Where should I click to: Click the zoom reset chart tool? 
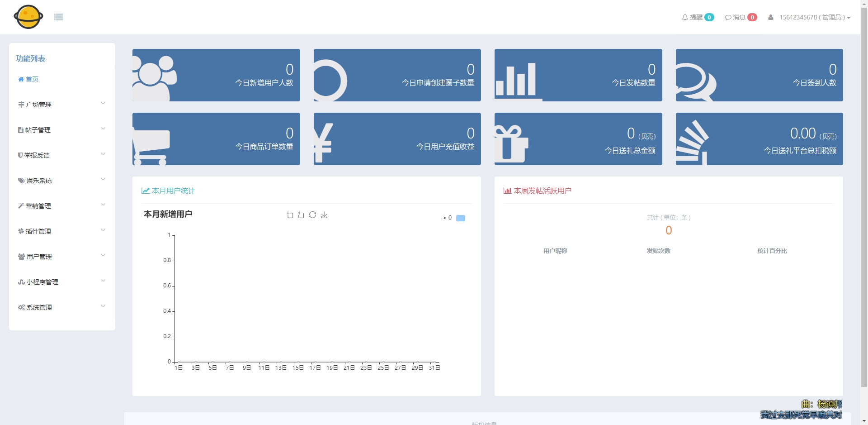pos(301,215)
